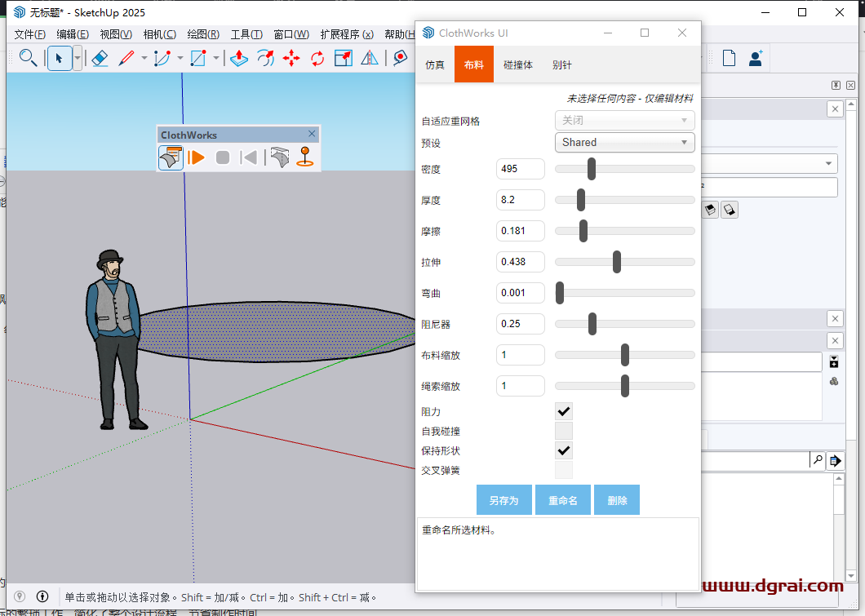
Task: Click the 拉伸 slider handle
Action: (x=617, y=261)
